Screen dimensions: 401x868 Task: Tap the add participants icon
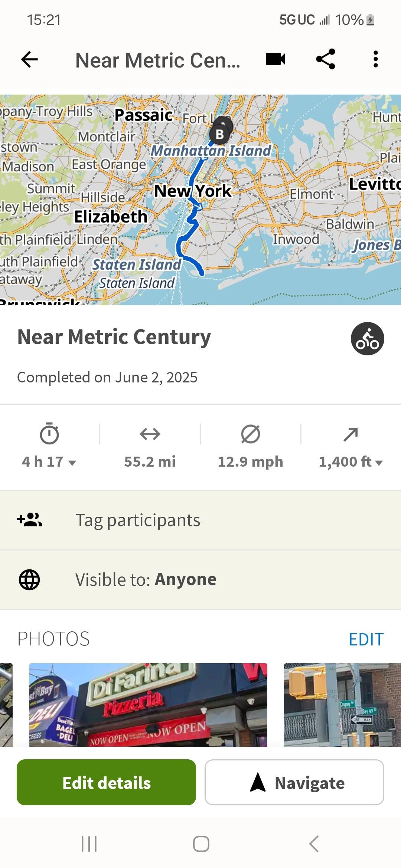click(x=29, y=520)
